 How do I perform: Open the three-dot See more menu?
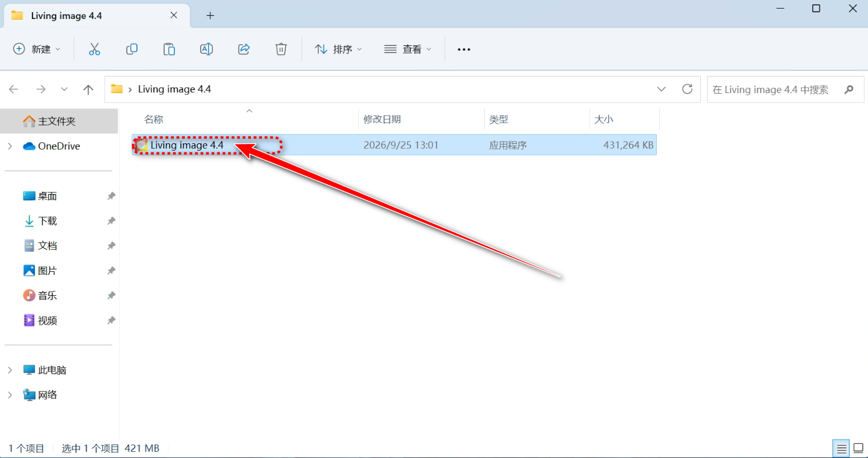coord(464,50)
